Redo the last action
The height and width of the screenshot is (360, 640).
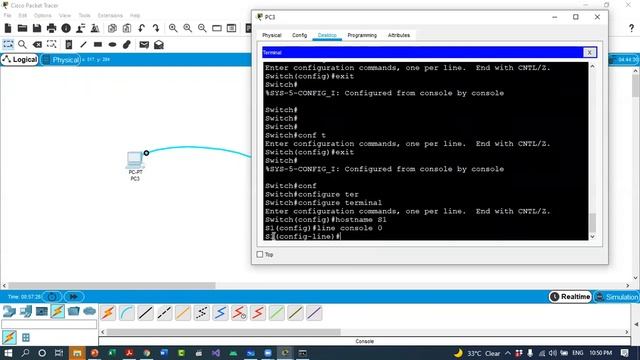(x=156, y=28)
